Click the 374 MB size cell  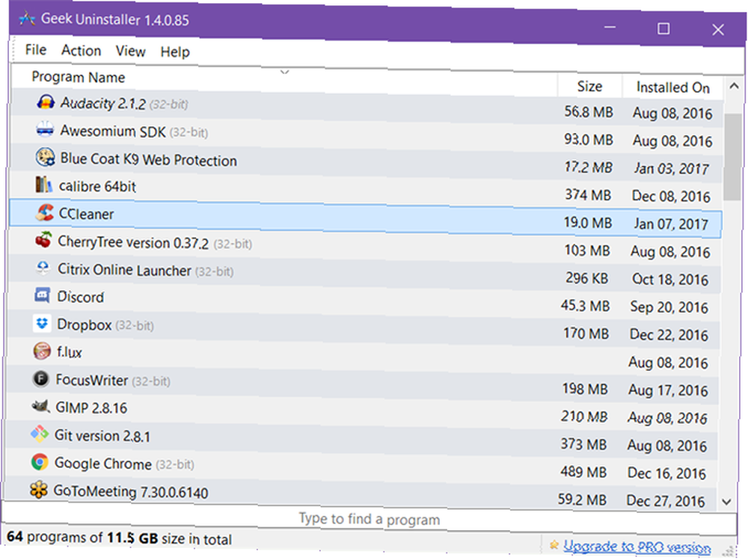point(588,194)
